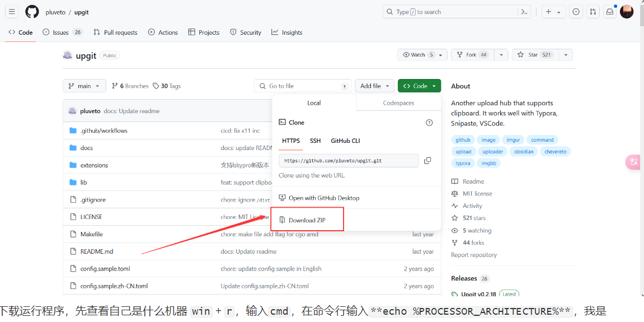Focus the 'Go to file' search field
Image resolution: width=644 pixels, height=322 pixels.
[x=303, y=86]
